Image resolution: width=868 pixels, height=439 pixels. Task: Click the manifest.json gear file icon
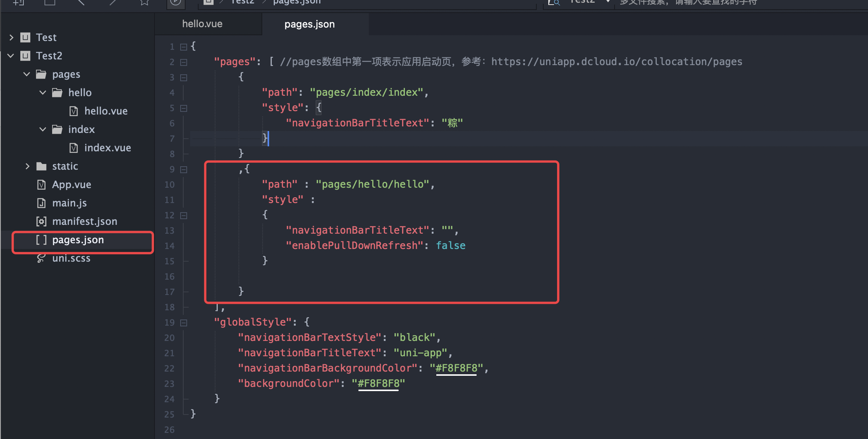click(41, 221)
